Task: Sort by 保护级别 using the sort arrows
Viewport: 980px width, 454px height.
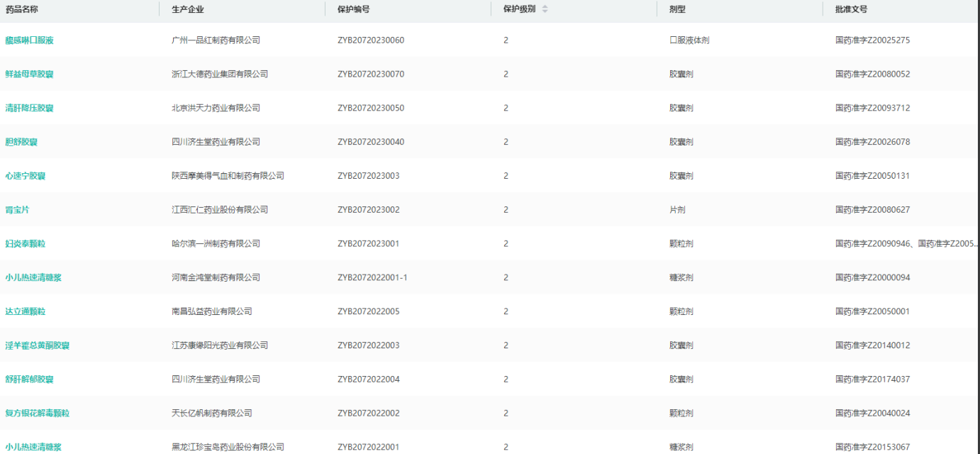Action: (x=545, y=9)
